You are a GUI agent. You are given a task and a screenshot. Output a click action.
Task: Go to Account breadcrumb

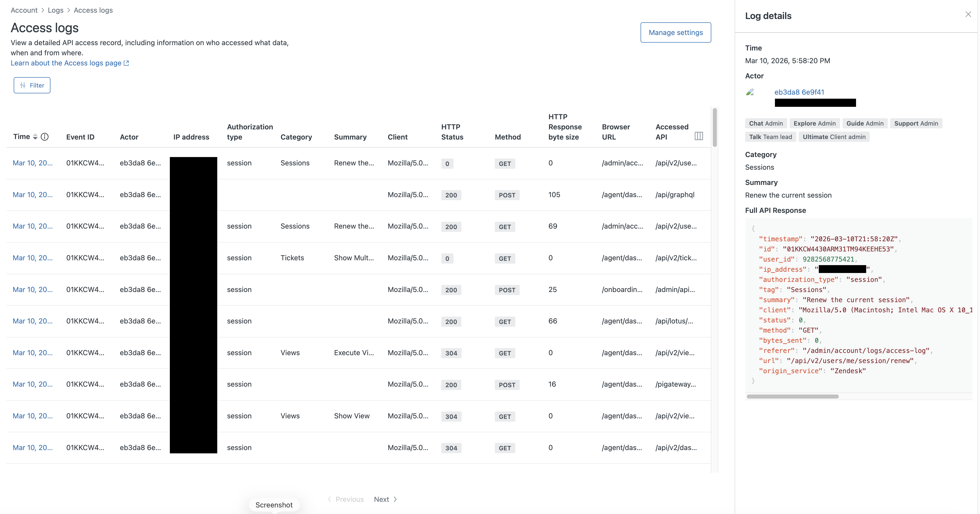[x=24, y=10]
